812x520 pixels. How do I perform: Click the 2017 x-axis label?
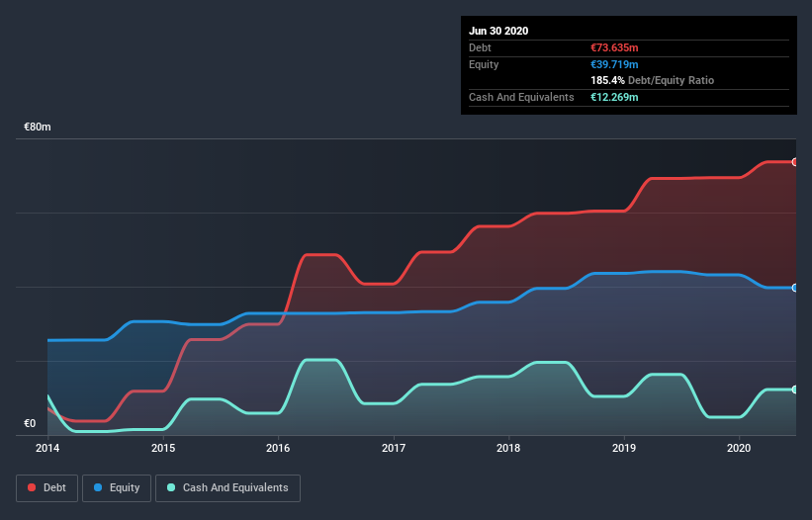click(394, 448)
